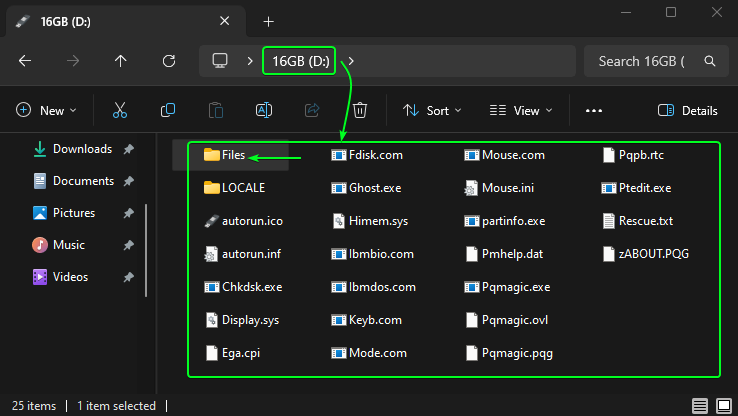Viewport: 738px width, 416px height.
Task: Toggle the Details pane
Action: pyautogui.click(x=687, y=111)
